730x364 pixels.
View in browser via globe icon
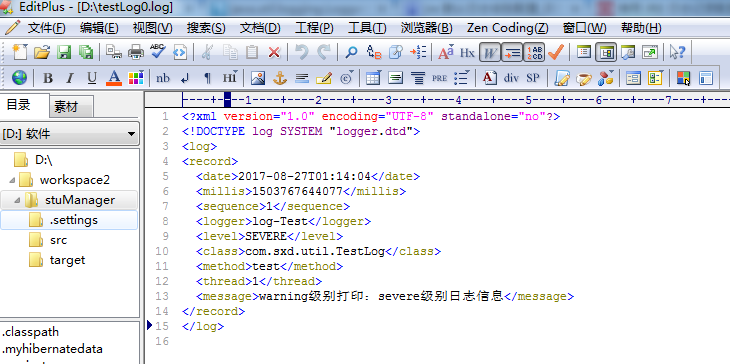click(19, 78)
